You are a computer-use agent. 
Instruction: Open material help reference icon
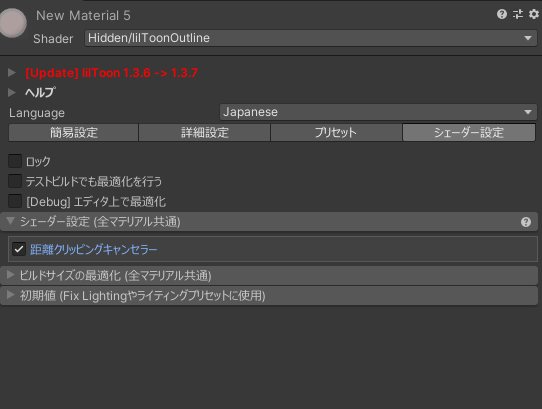tap(502, 14)
